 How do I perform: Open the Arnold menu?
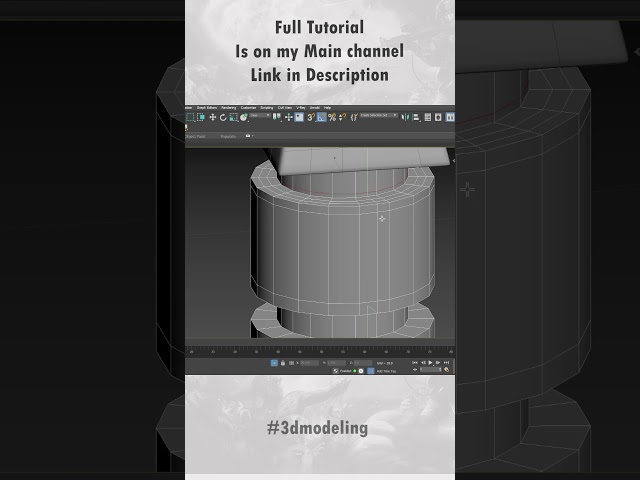click(315, 108)
